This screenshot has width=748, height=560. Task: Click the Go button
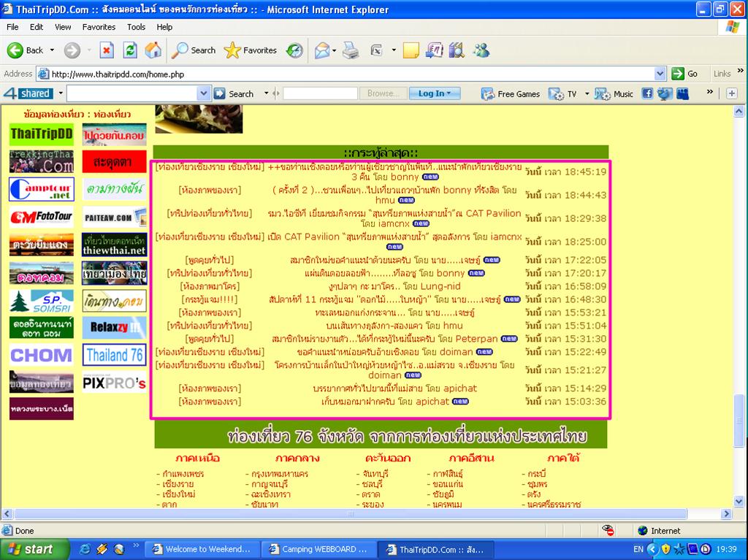coord(685,74)
